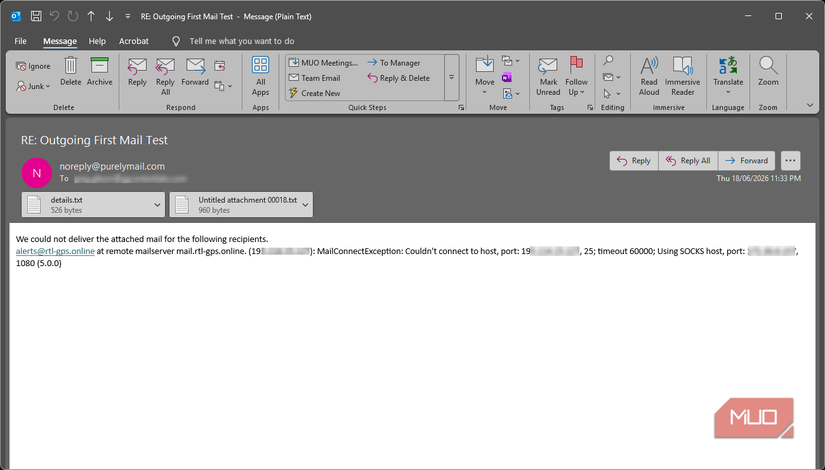Delete the message with trash icon
Image resolution: width=825 pixels, height=470 pixels.
71,72
